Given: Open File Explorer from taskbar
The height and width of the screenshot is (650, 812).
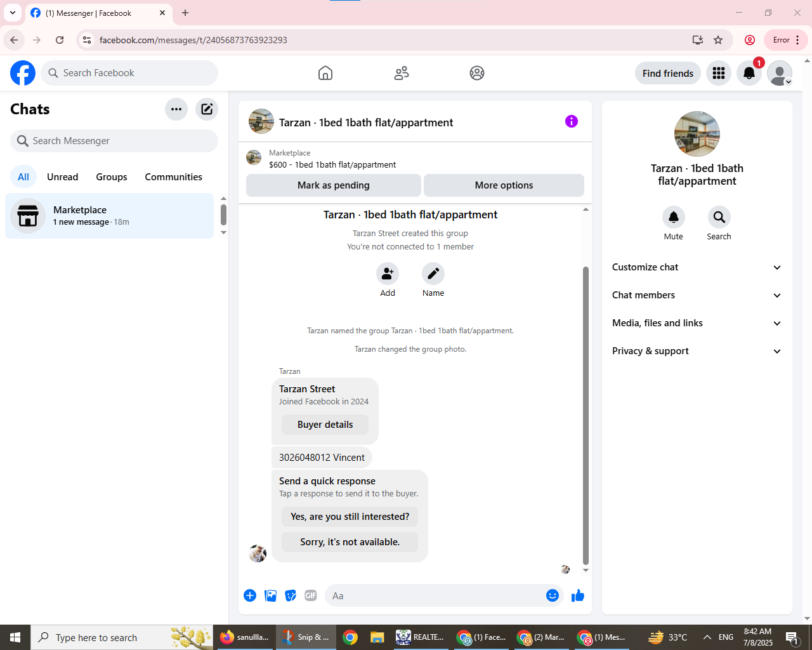Looking at the screenshot, I should point(377,637).
